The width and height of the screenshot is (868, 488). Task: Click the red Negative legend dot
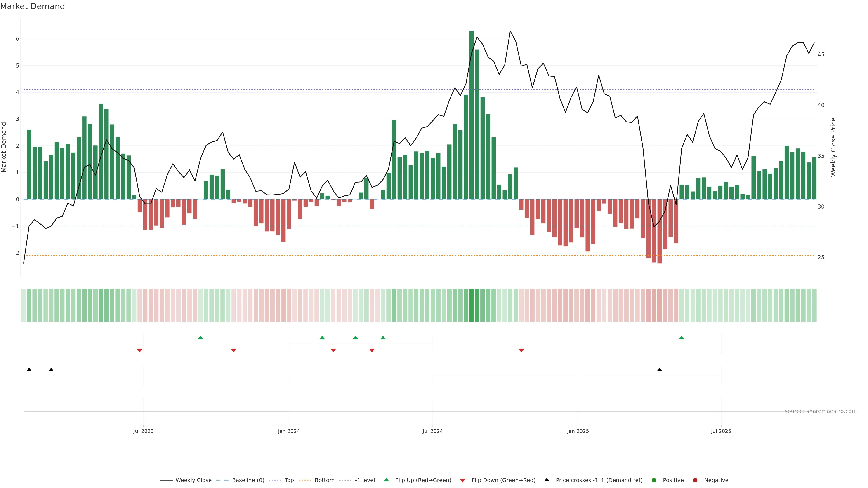[x=695, y=480]
